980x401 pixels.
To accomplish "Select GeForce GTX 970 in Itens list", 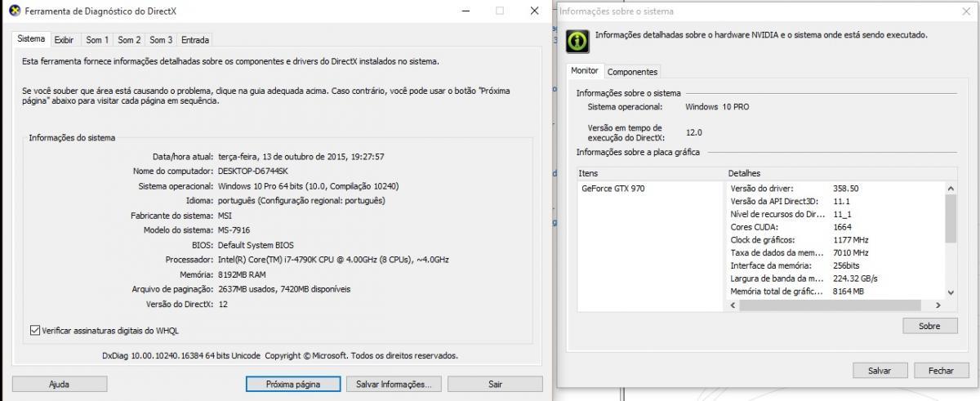I will (x=613, y=189).
